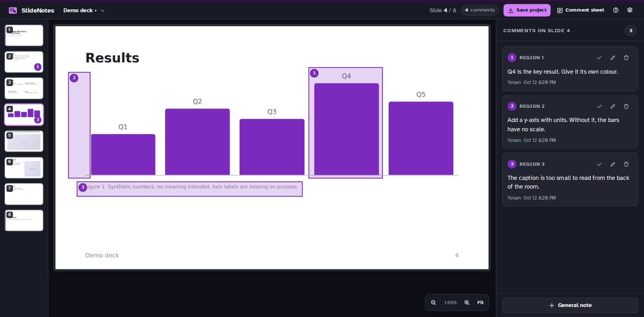
Task: Select slide 3 thumbnail
Action: click(x=24, y=88)
